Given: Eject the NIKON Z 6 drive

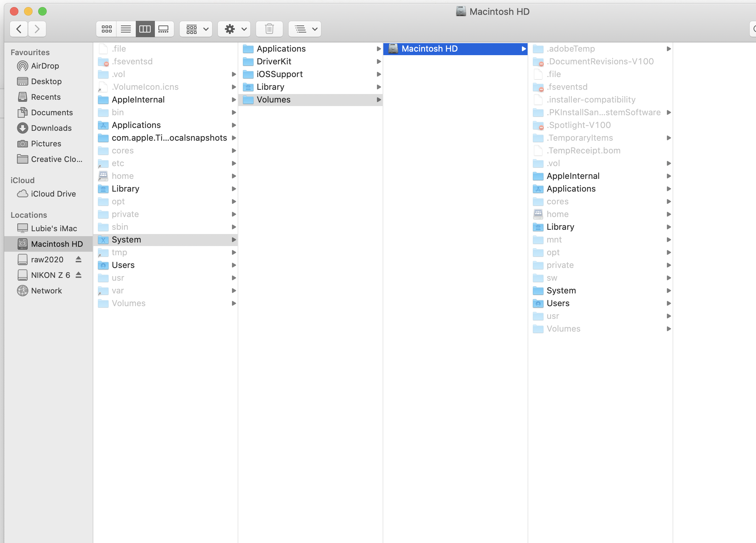Looking at the screenshot, I should 78,275.
